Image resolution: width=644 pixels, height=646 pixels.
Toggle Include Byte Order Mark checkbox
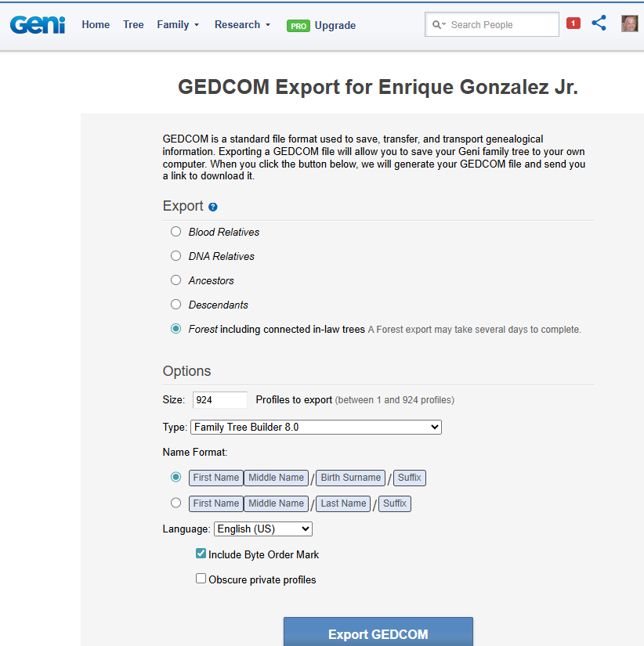tap(201, 554)
